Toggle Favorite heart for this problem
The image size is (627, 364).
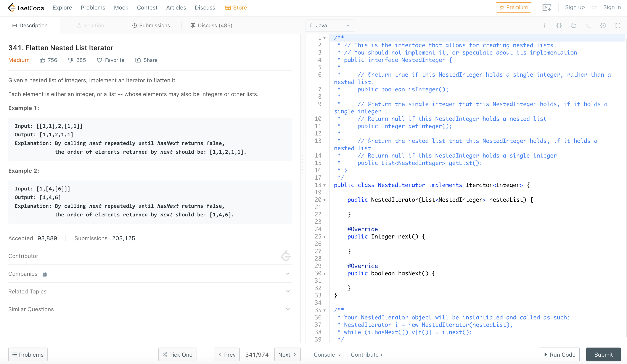point(100,60)
